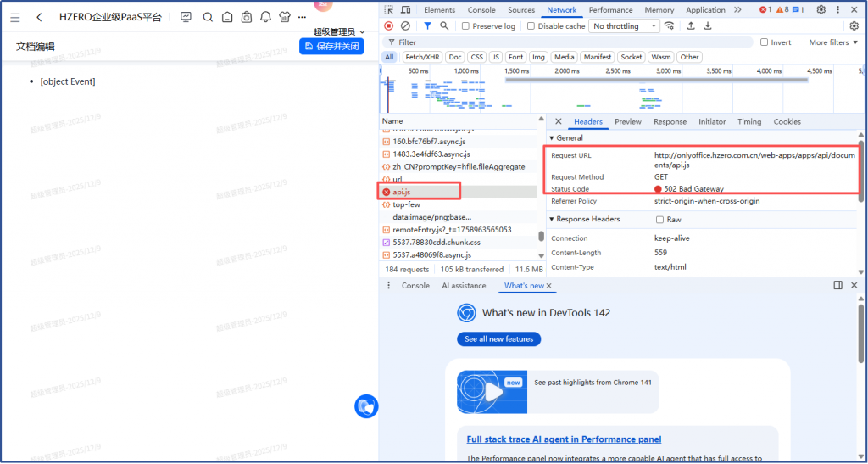Open the network conditions Wi-Fi icon

670,26
